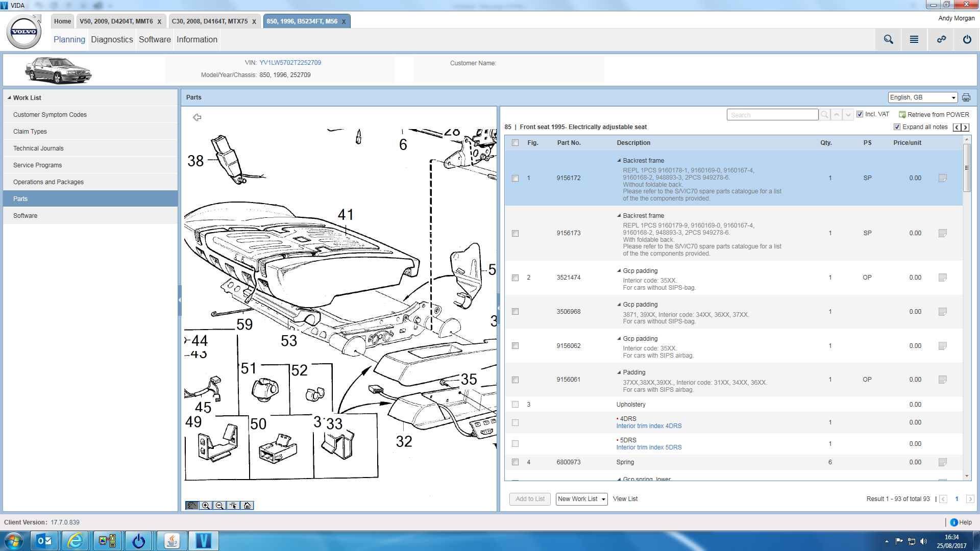Click the Add to List button

pyautogui.click(x=530, y=499)
